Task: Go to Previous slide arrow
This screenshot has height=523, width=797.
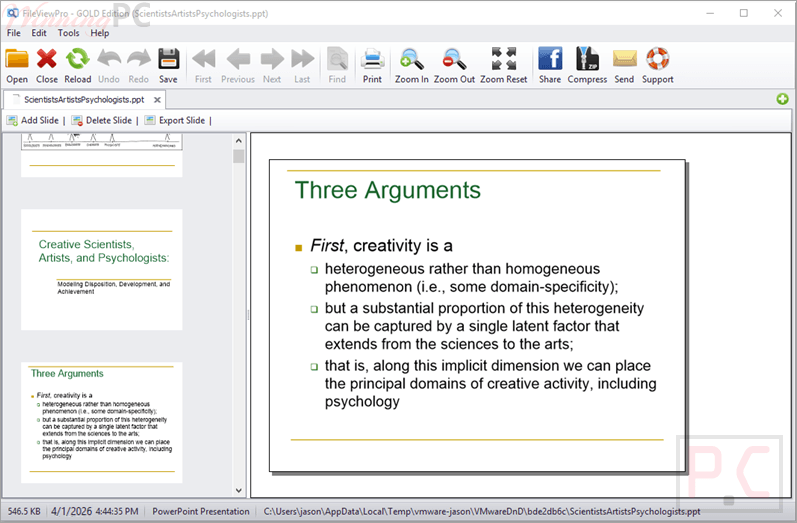Action: tap(238, 59)
